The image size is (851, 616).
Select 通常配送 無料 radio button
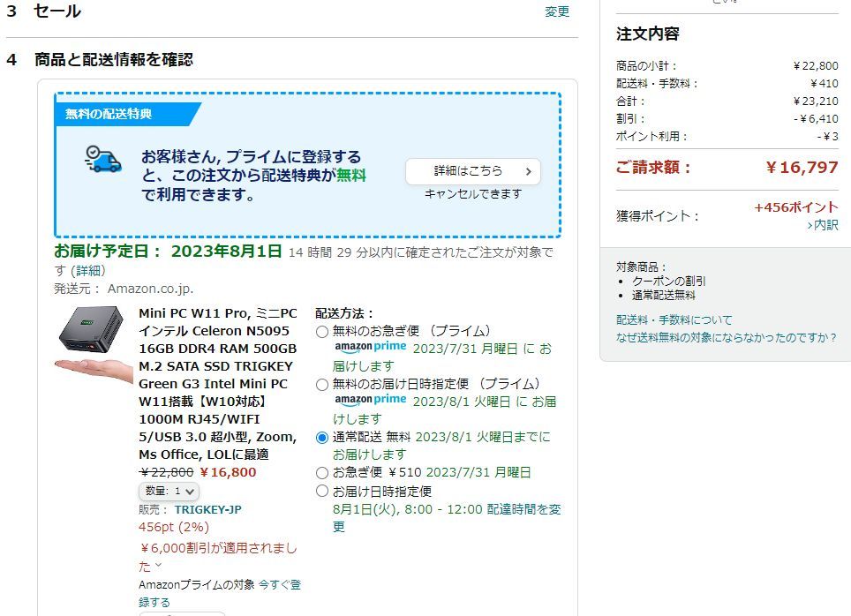(x=322, y=438)
